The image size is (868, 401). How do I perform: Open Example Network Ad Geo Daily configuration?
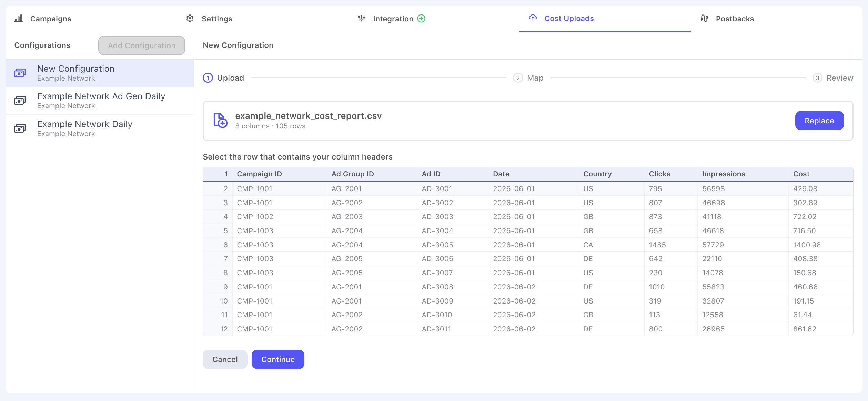click(x=100, y=101)
